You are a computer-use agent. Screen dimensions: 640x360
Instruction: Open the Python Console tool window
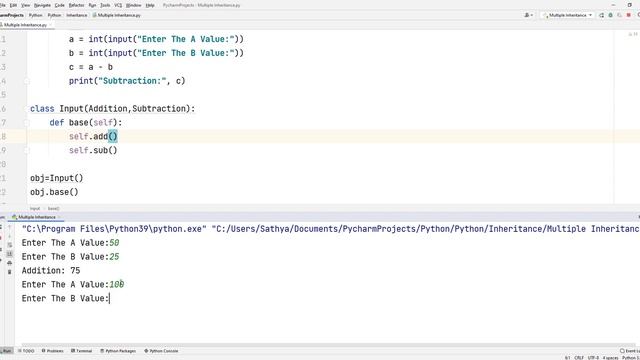tap(161, 351)
